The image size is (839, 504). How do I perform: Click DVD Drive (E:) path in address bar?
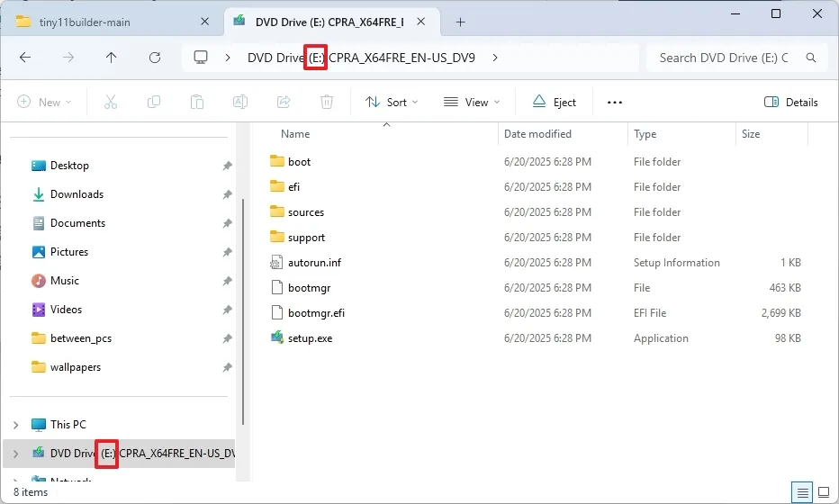click(x=361, y=58)
